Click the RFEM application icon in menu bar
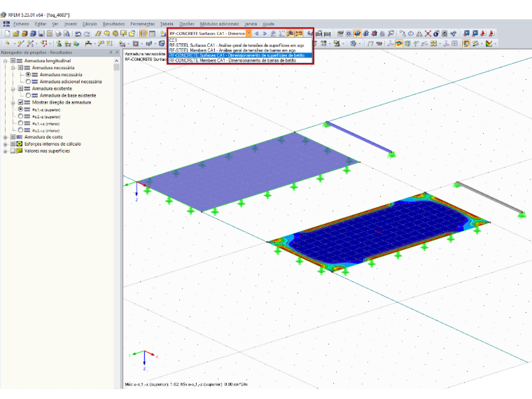Image resolution: width=532 pixels, height=399 pixels. tap(6, 24)
